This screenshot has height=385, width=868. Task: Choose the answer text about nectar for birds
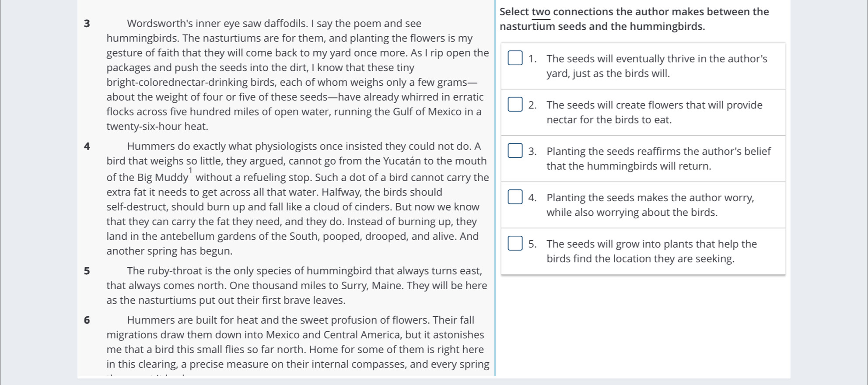(654, 112)
